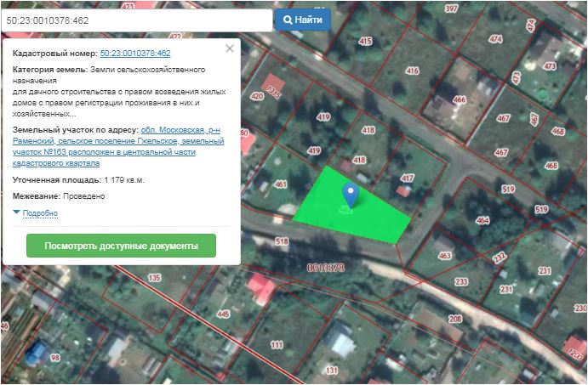Select parcel 461 beside the popup
Viewport: 588px width, 385px height.
(280, 184)
